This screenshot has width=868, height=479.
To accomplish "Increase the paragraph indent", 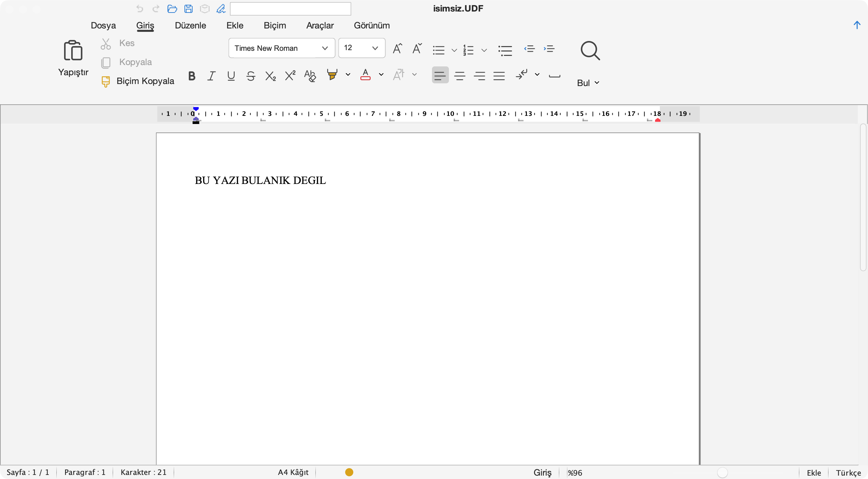I will 549,49.
